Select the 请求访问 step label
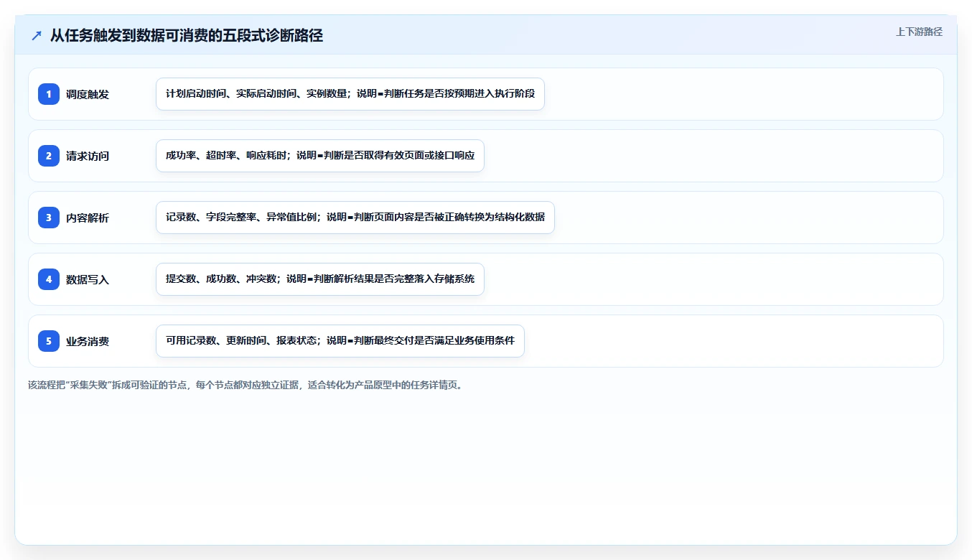 (x=88, y=156)
